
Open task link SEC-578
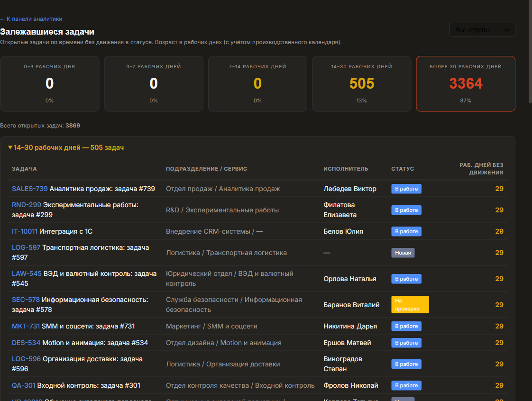[x=26, y=300]
